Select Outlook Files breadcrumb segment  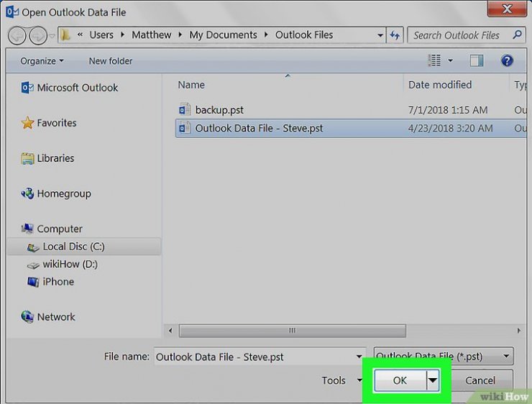click(303, 35)
